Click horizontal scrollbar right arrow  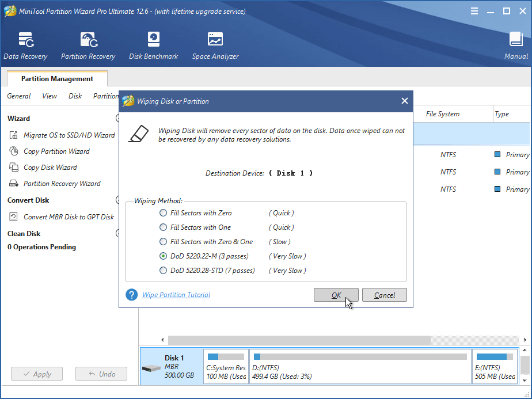tap(525, 340)
